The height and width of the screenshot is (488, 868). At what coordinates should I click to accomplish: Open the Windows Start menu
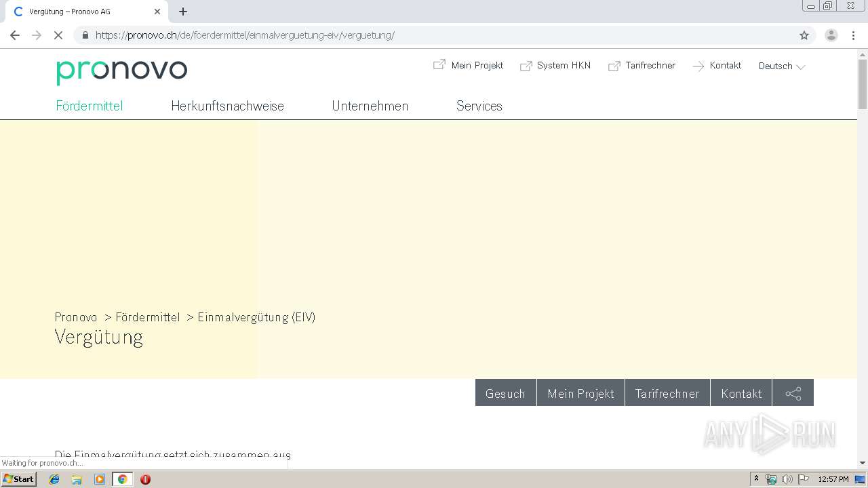click(19, 479)
